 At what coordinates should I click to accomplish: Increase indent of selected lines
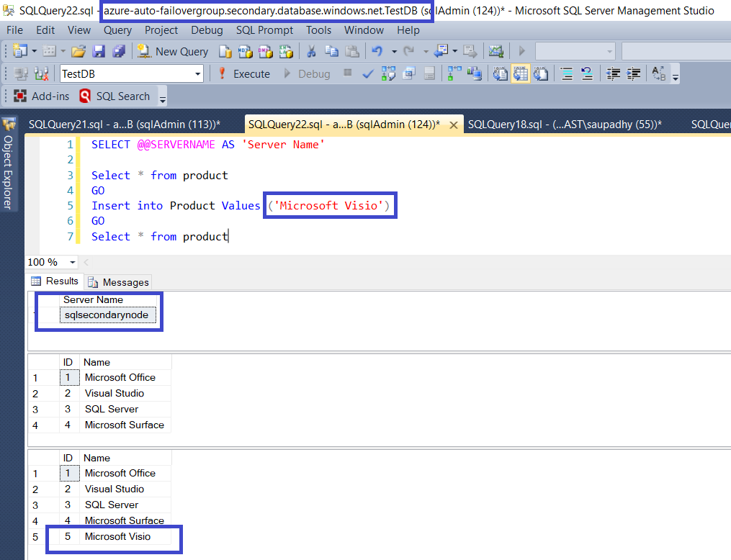(633, 73)
